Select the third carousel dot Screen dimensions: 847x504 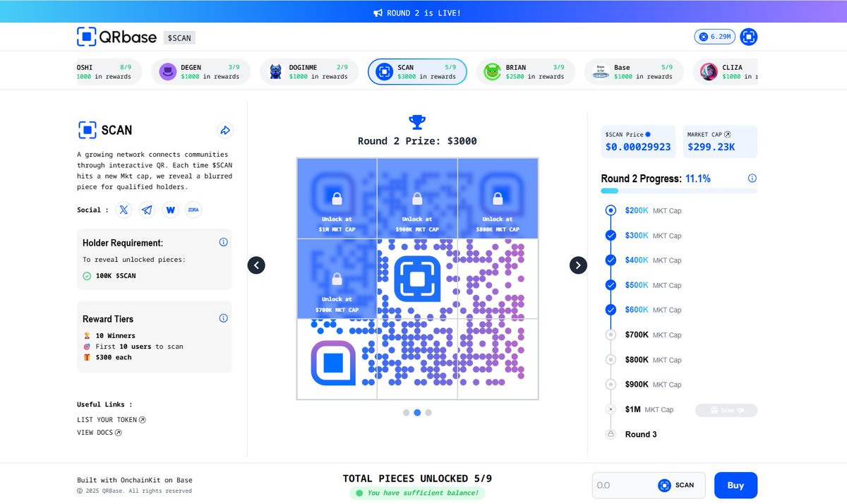point(428,412)
